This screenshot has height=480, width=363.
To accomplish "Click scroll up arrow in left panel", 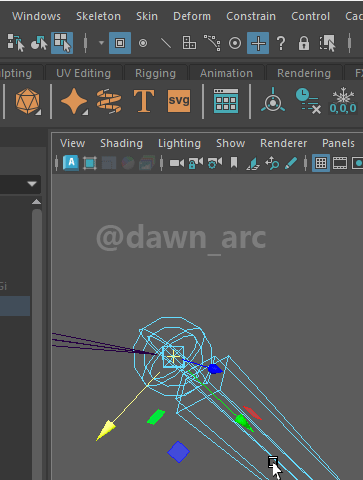I will tap(37, 202).
